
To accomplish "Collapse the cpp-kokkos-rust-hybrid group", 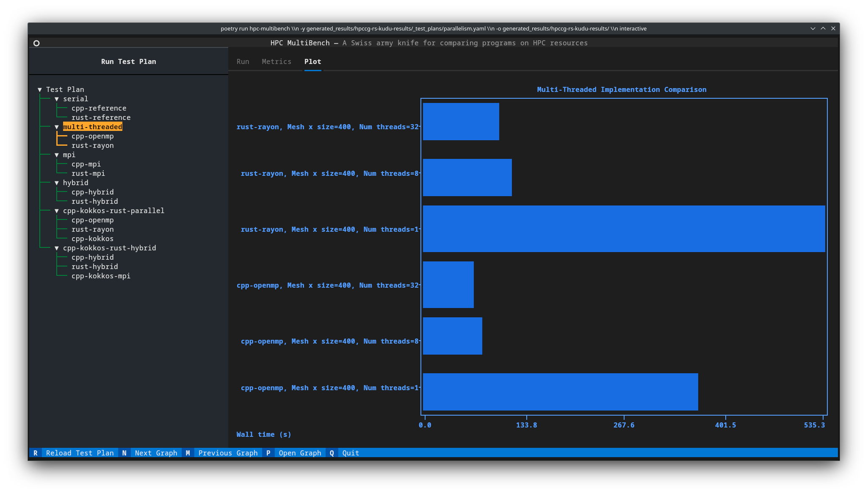I will pos(57,248).
